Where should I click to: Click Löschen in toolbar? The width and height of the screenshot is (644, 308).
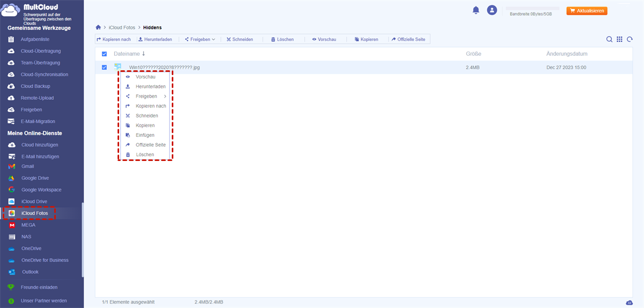(x=282, y=39)
